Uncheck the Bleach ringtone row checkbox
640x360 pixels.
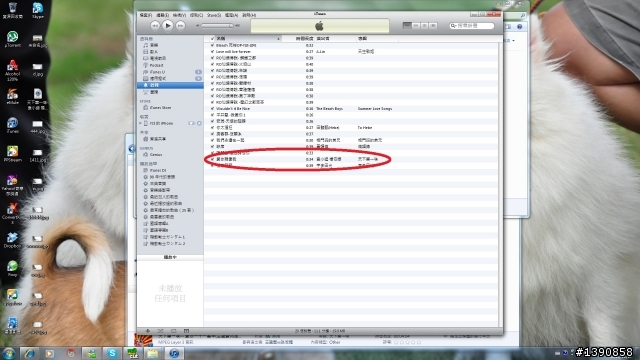coord(212,45)
